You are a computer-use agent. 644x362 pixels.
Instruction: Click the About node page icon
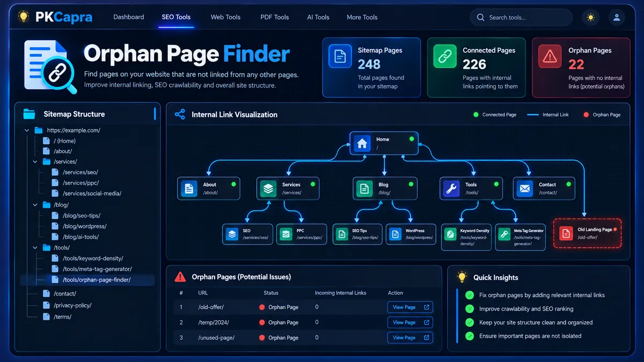pos(189,188)
